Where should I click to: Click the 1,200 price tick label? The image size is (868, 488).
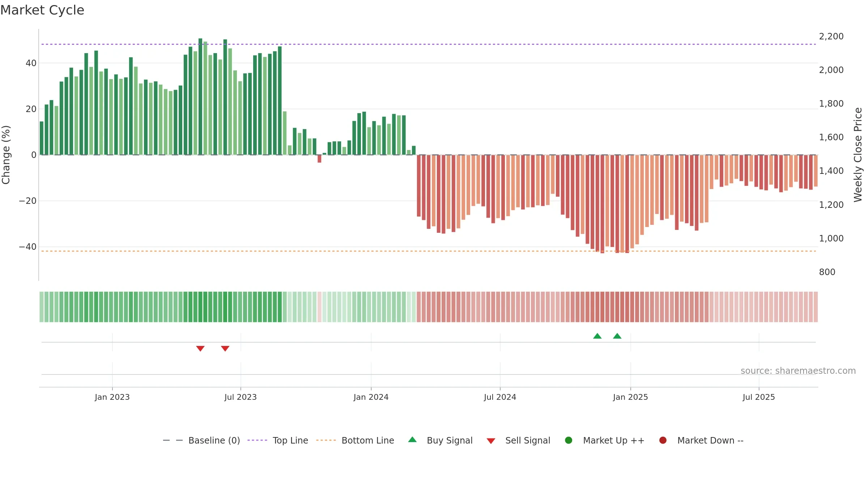point(831,205)
